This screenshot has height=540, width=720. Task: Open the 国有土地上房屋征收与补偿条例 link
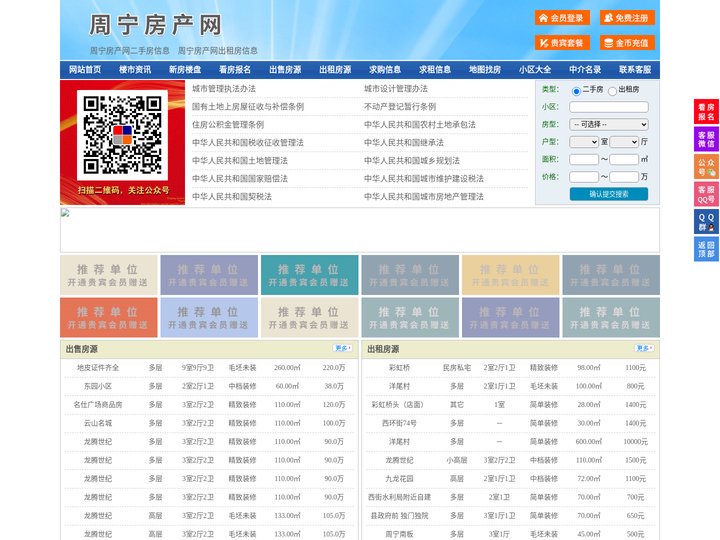pyautogui.click(x=248, y=107)
